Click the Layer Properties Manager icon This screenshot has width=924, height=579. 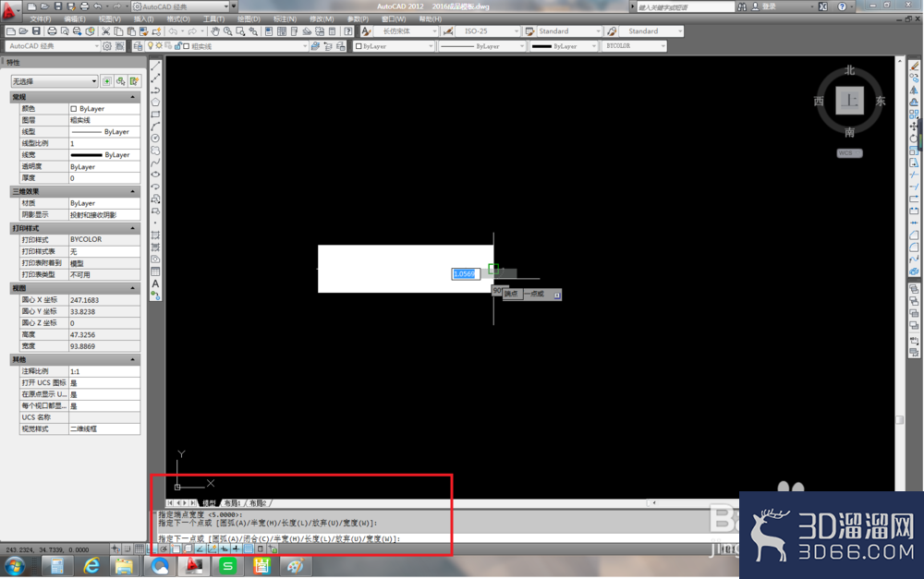[138, 46]
